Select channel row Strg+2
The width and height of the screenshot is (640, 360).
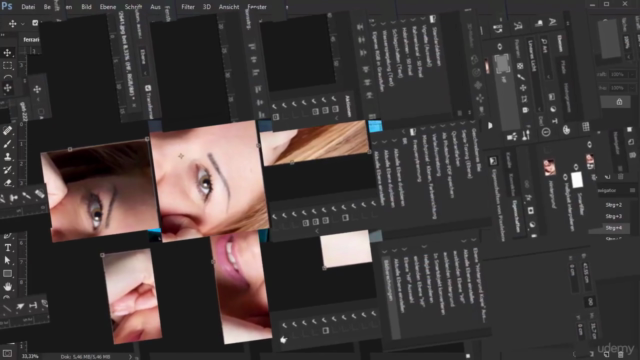click(613, 205)
